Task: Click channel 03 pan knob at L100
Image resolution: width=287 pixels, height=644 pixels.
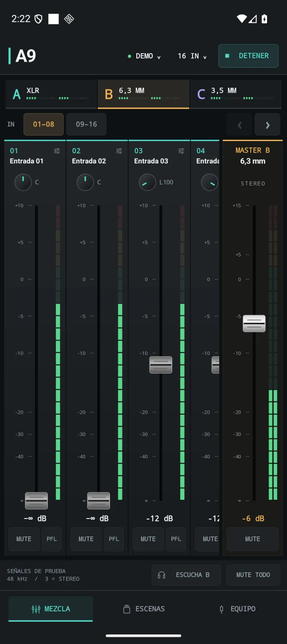Action: [x=147, y=182]
